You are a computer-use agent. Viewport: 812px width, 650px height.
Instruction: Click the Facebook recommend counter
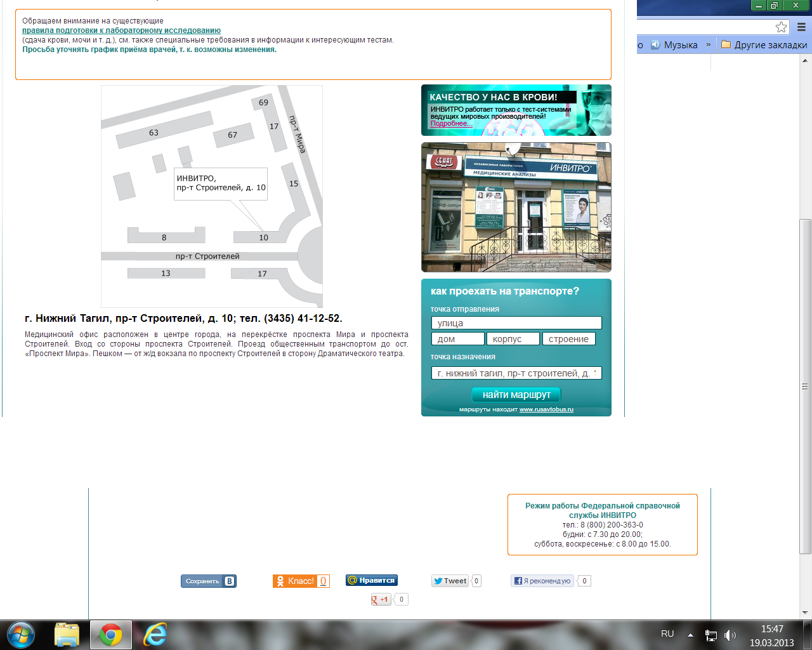pyautogui.click(x=584, y=581)
